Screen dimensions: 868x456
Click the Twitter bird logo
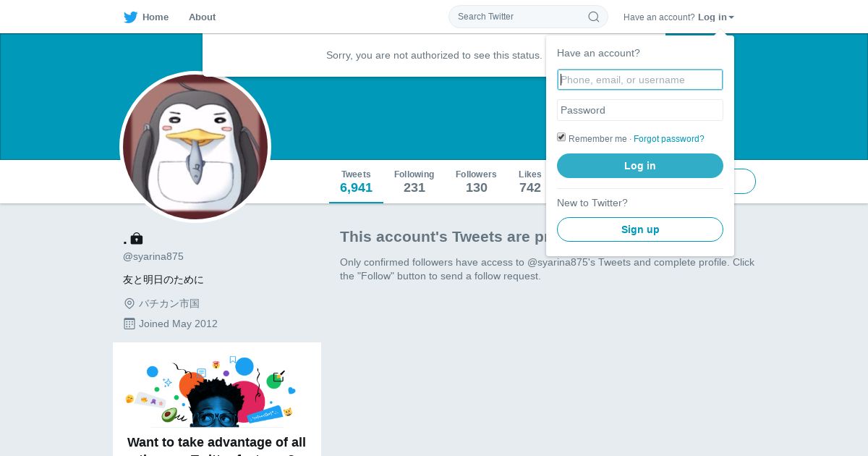click(130, 17)
